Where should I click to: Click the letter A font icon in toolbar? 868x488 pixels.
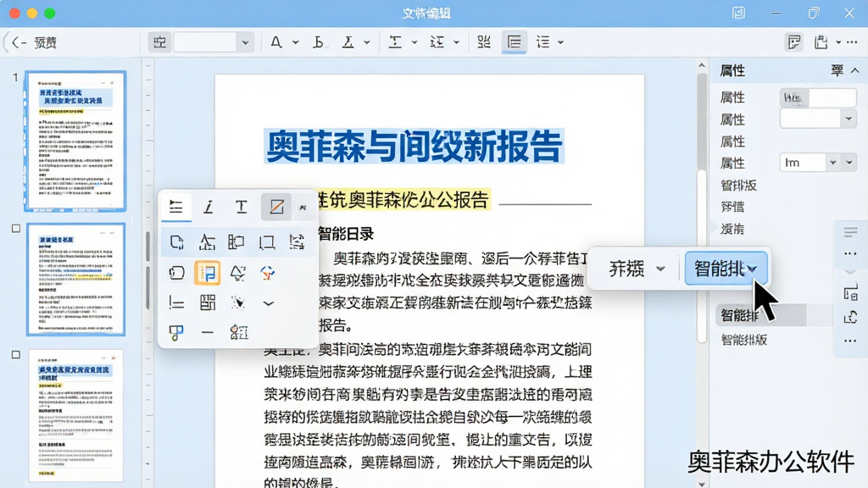pos(276,42)
